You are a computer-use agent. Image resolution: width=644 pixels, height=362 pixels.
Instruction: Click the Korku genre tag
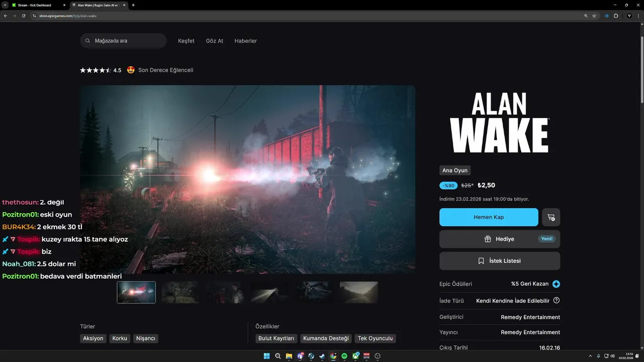(120, 338)
